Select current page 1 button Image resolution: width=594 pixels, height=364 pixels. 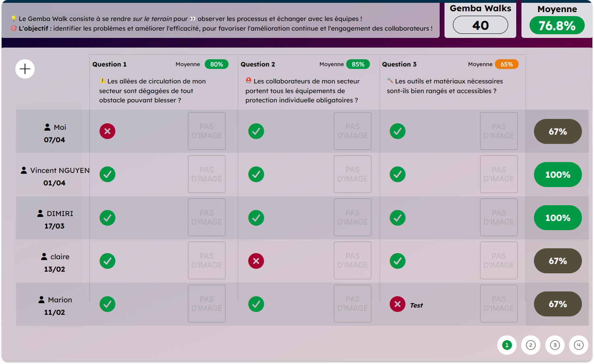point(507,345)
